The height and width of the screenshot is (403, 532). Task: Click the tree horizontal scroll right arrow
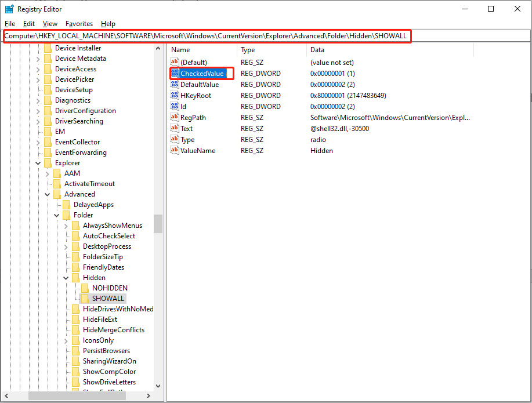tap(149, 395)
